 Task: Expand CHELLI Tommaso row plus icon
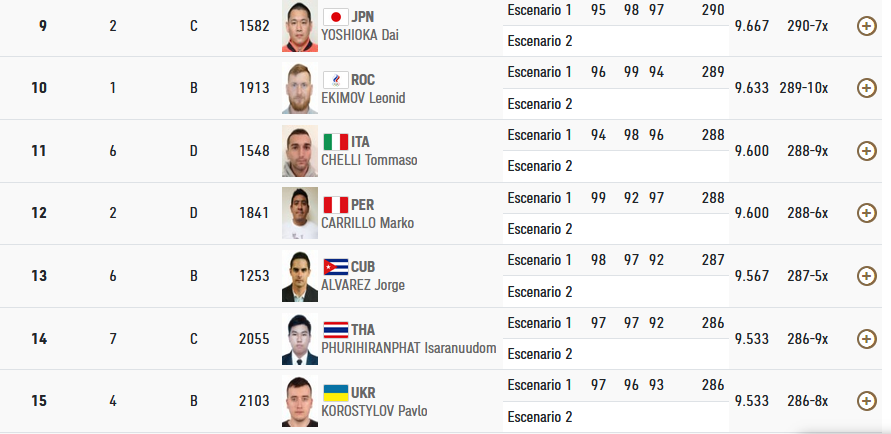coord(866,151)
